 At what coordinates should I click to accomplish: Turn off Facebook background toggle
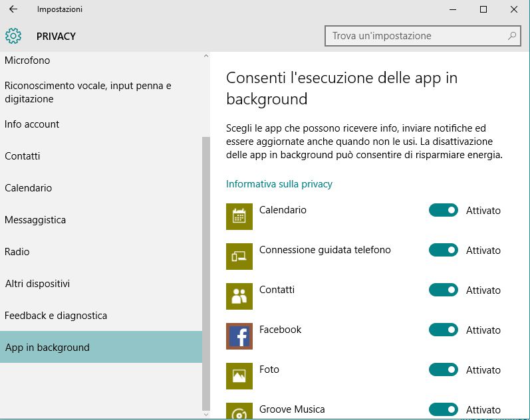(x=443, y=330)
